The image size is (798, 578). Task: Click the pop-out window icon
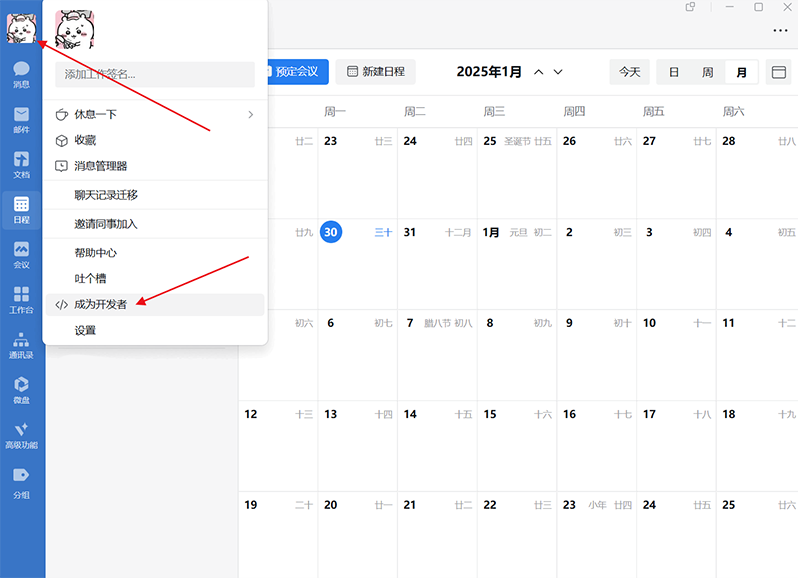point(691,7)
